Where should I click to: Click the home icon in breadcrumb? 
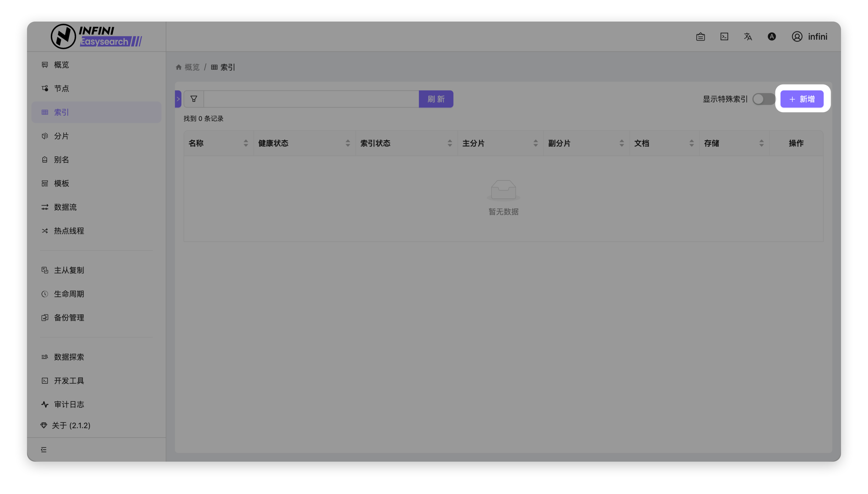179,67
